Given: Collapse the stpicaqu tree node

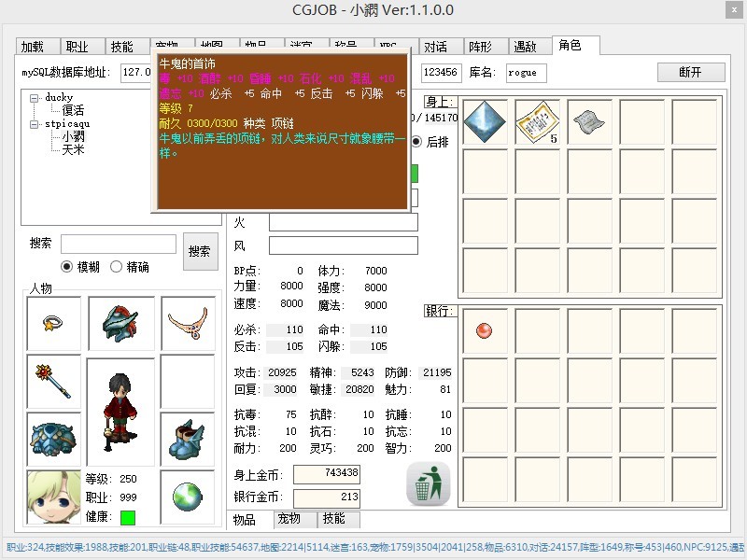Looking at the screenshot, I should tap(35, 123).
